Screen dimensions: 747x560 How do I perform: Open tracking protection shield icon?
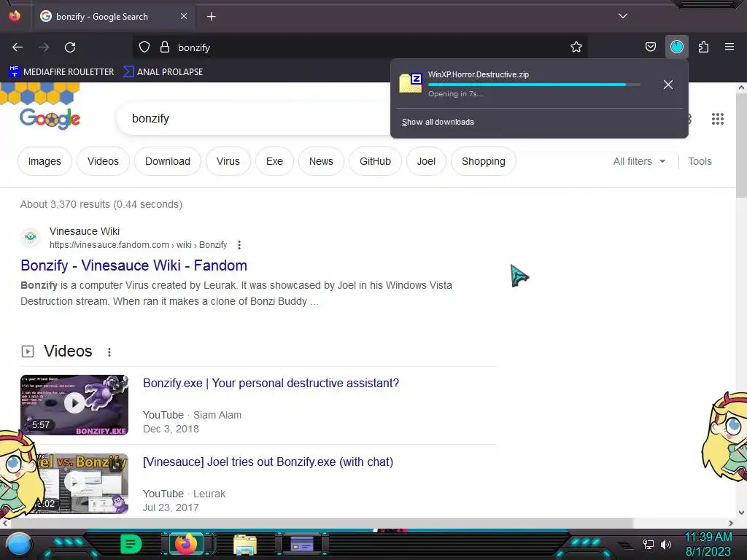144,47
